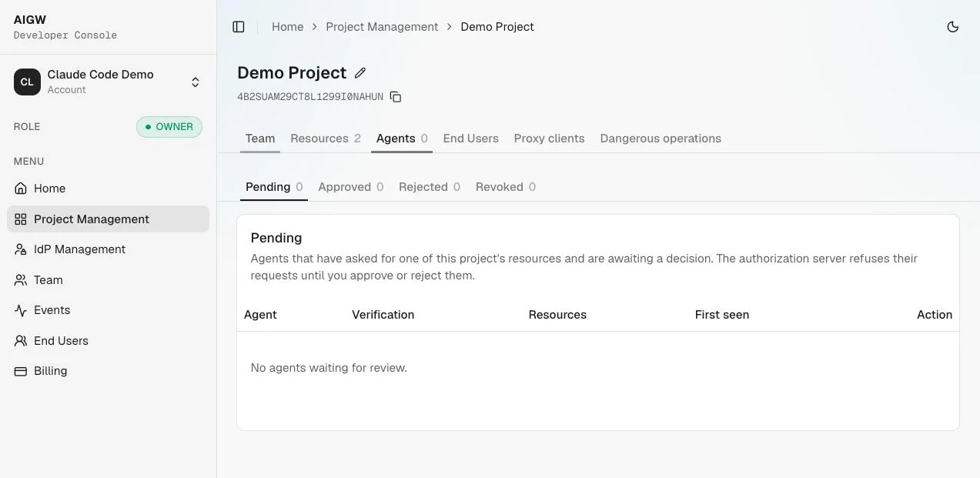Click the End Users icon in sidebar
Image resolution: width=980 pixels, height=478 pixels.
point(21,341)
